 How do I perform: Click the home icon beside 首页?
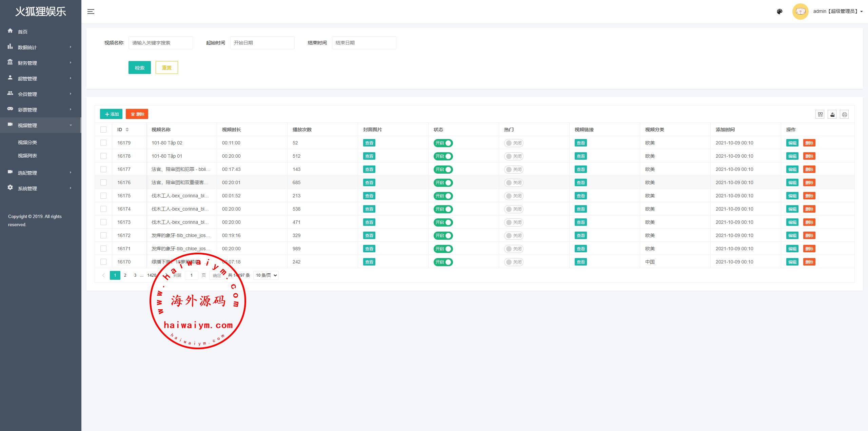tap(10, 31)
